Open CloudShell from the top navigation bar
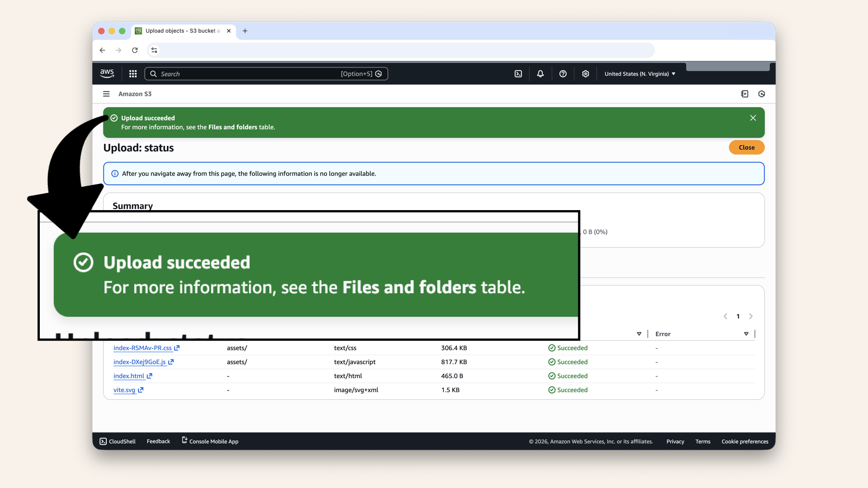The height and width of the screenshot is (488, 868). [x=518, y=74]
